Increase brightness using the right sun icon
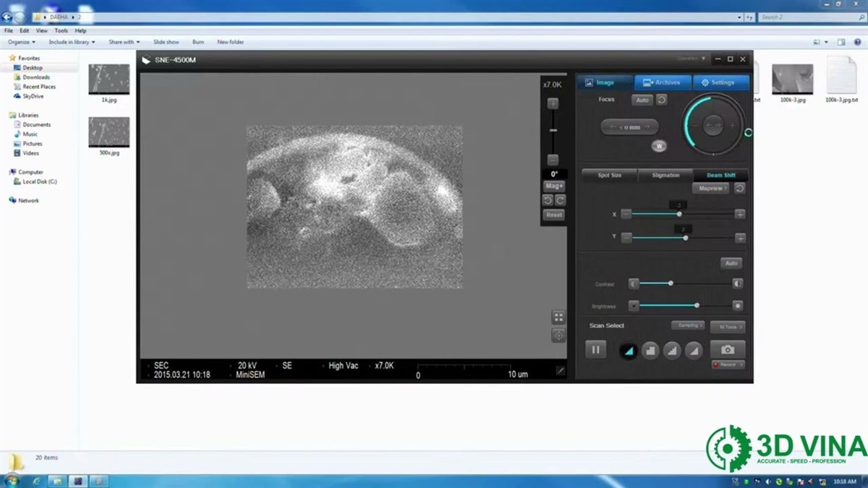 [x=737, y=306]
